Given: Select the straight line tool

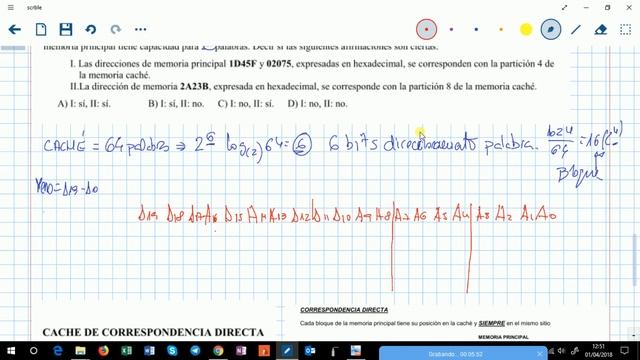Looking at the screenshot, I should pyautogui.click(x=576, y=29).
